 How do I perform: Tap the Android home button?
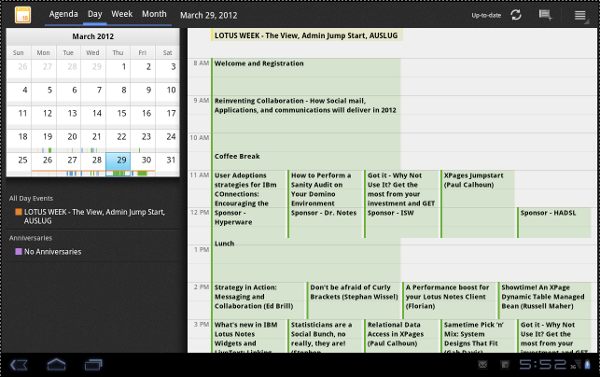coord(56,364)
